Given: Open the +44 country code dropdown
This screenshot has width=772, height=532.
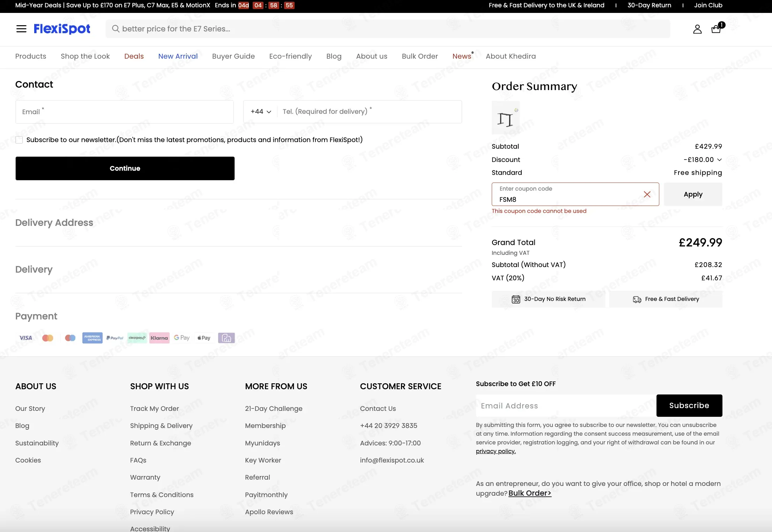Looking at the screenshot, I should pos(261,112).
